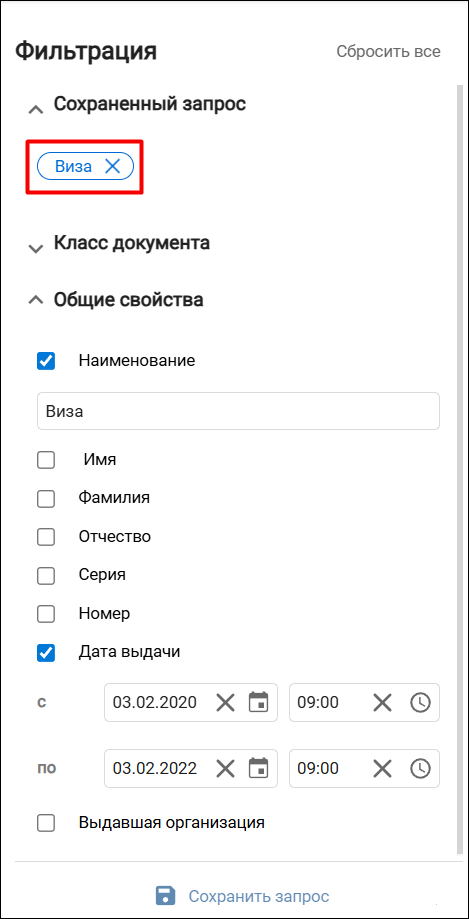Disable the Дата выдачи checkbox
The width and height of the screenshot is (469, 919).
(46, 653)
